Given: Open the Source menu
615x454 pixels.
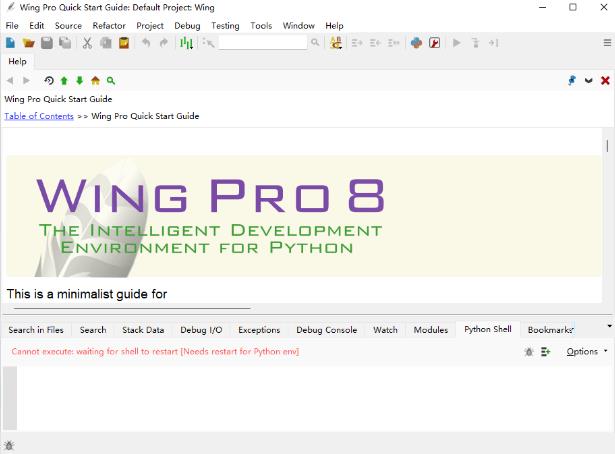Looking at the screenshot, I should (x=68, y=25).
